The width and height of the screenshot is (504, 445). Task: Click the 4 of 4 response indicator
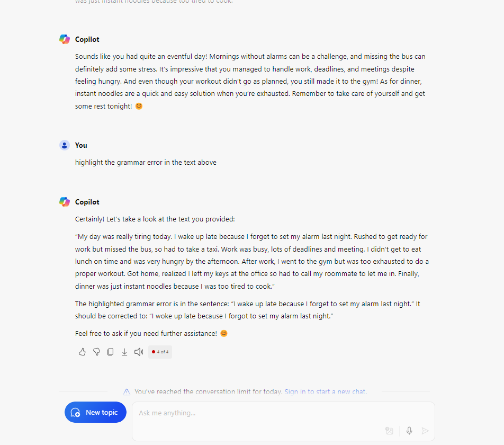click(x=160, y=351)
